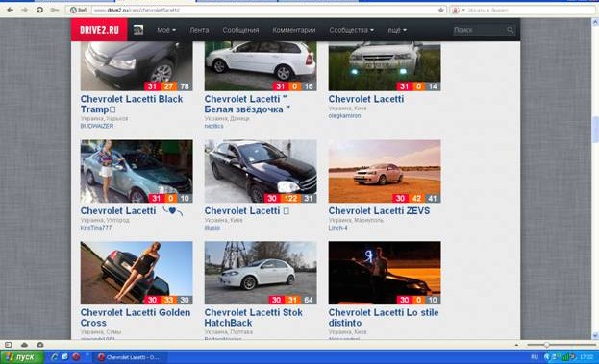
Task: Launch Internet Explorer from quick launch
Action: [54, 357]
